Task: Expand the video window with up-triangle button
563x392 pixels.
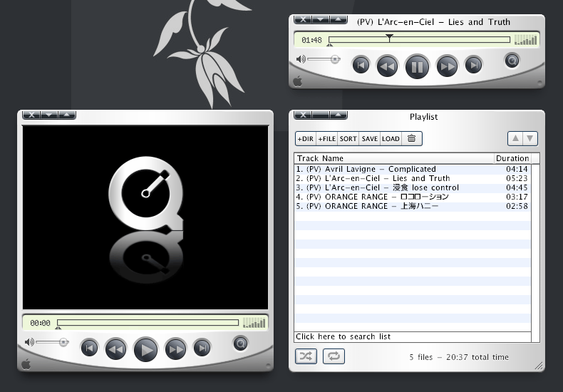Action: tap(66, 115)
